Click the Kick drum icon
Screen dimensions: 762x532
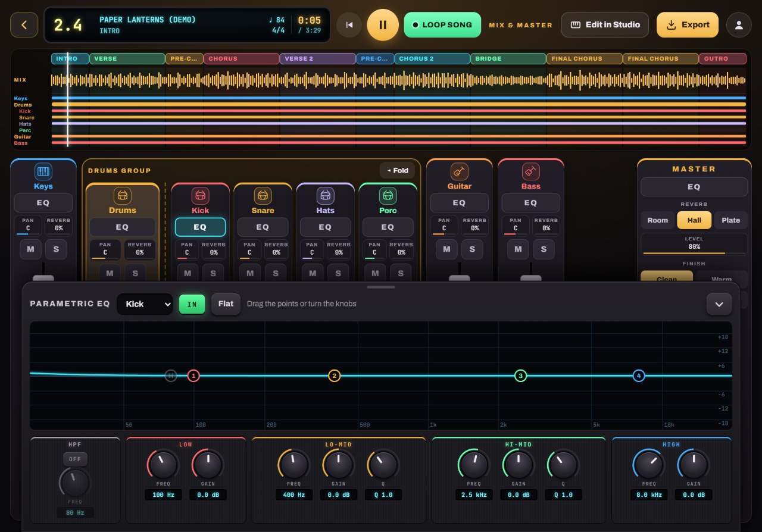click(x=200, y=196)
